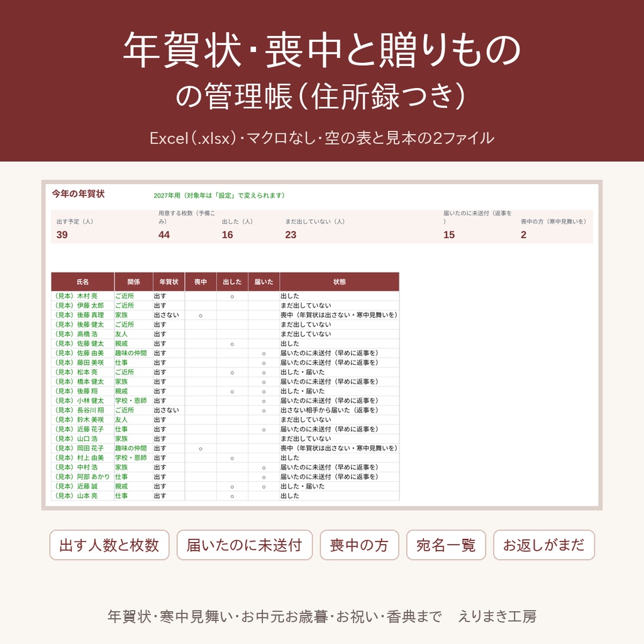Click the name cell 松本 亮
The height and width of the screenshot is (644, 644).
82,372
